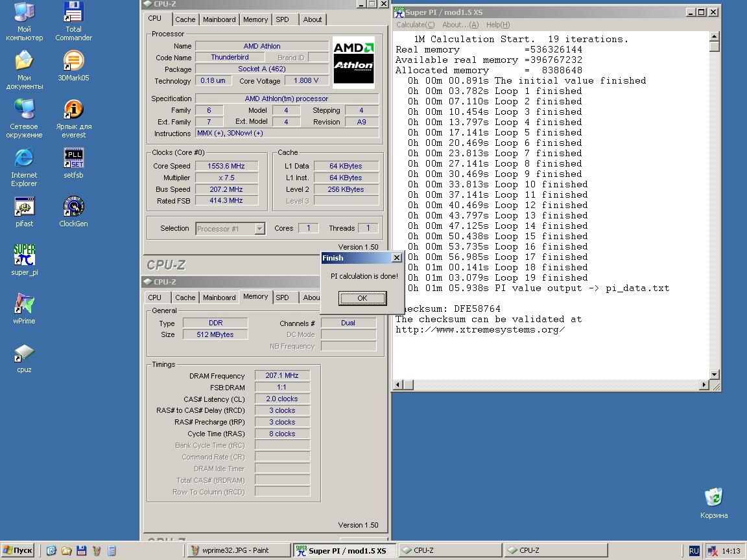Click the system clock 14:13
This screenshot has width=747, height=560.
[731, 551]
